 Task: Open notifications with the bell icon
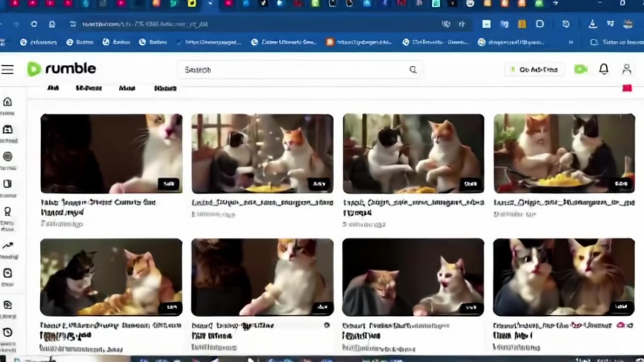coord(604,69)
